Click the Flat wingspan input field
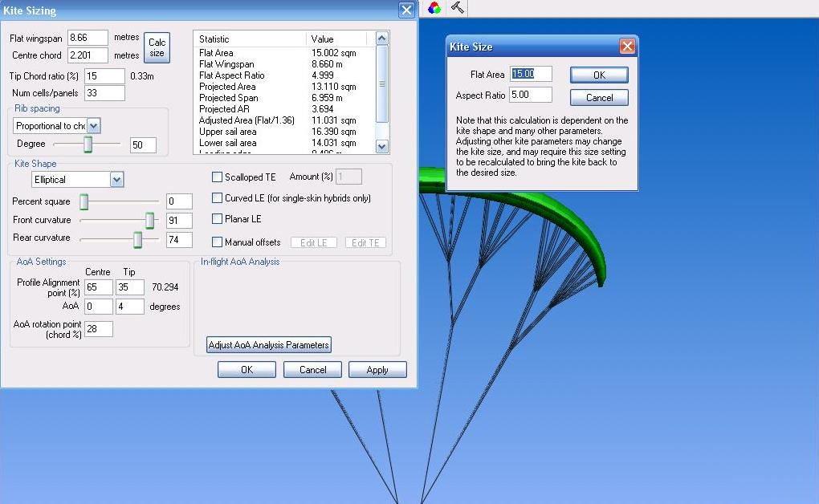 [x=88, y=38]
